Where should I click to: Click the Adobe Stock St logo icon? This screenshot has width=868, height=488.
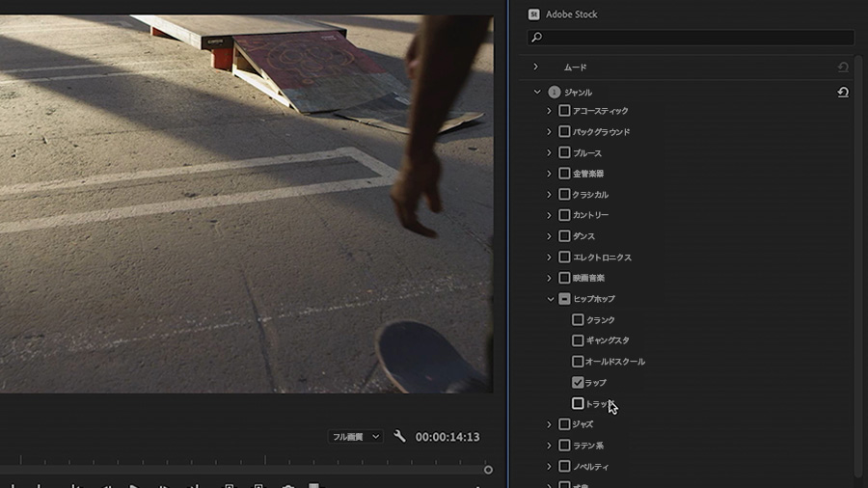point(533,14)
